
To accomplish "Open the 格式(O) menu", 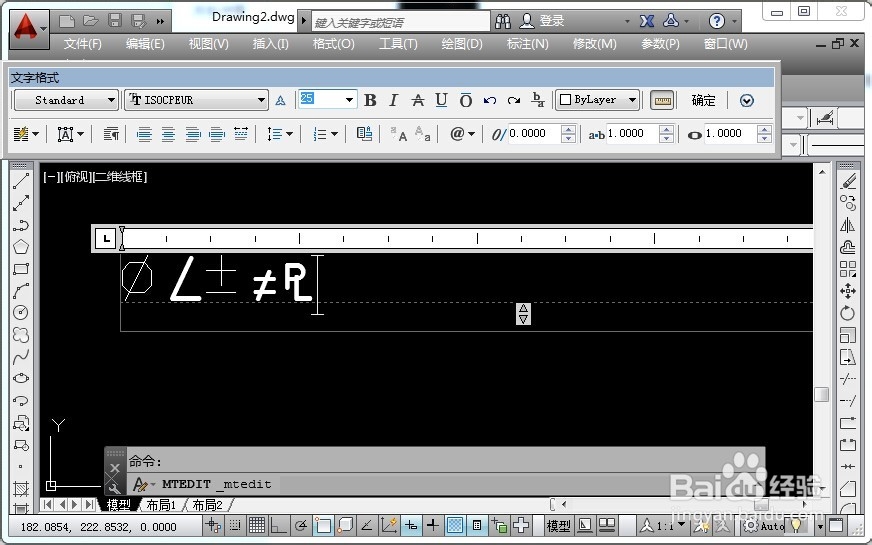I will pos(333,43).
